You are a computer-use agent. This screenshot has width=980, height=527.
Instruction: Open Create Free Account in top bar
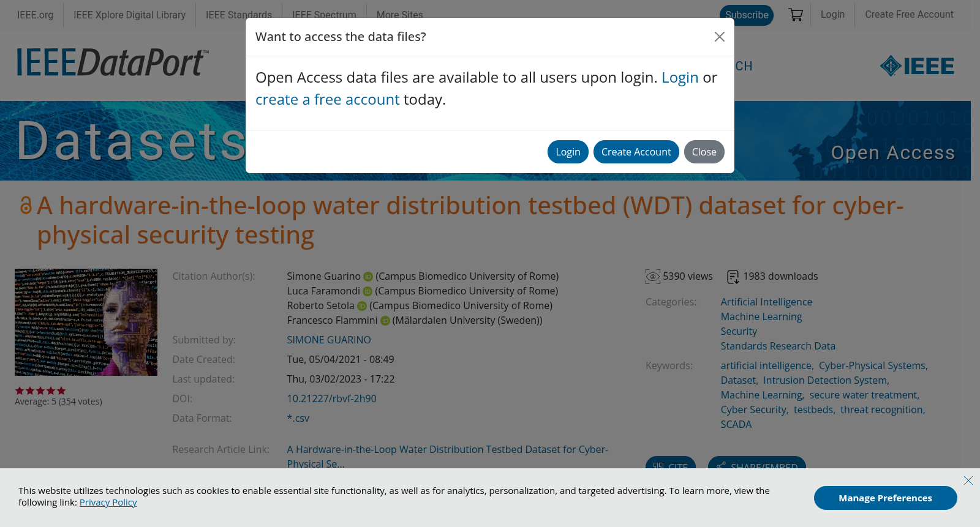pyautogui.click(x=909, y=14)
